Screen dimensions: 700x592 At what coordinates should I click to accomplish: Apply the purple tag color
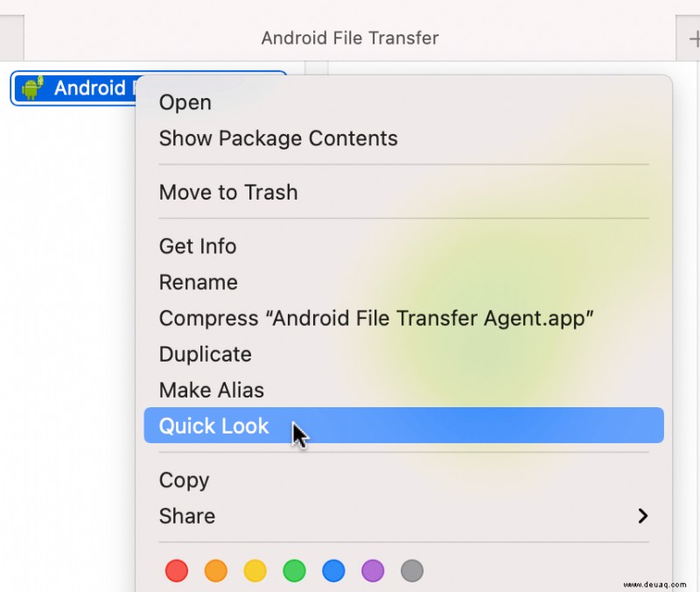tap(373, 571)
